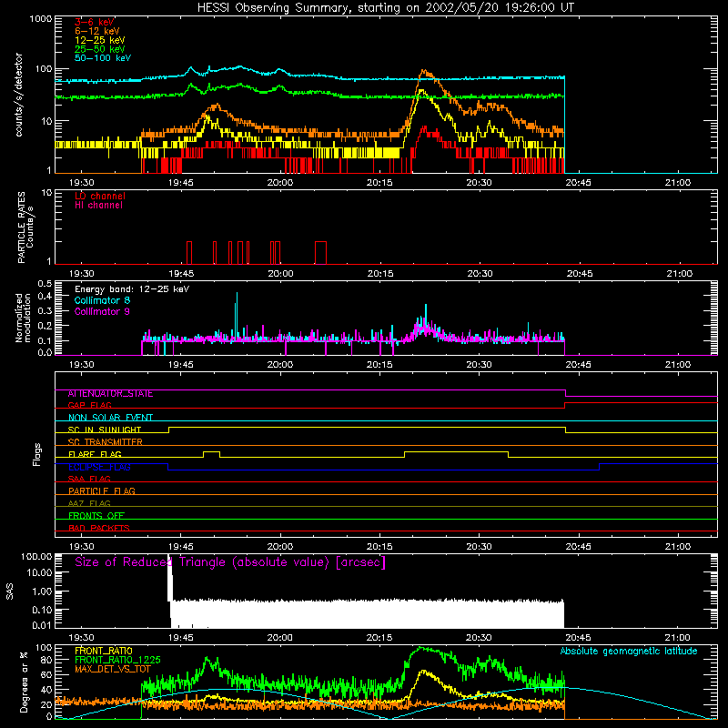
Task: Click the 20:45 time tick under count-rate panel
Action: tap(578, 183)
